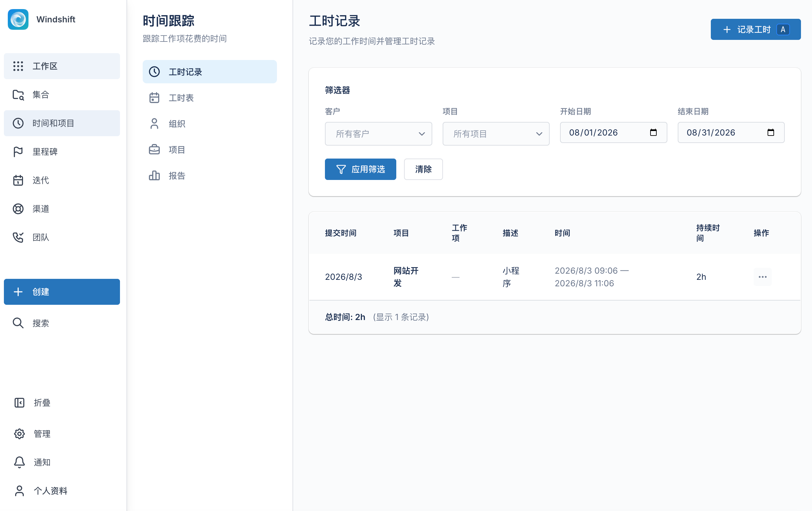
Task: Click the 集合 folder-search icon
Action: click(18, 95)
